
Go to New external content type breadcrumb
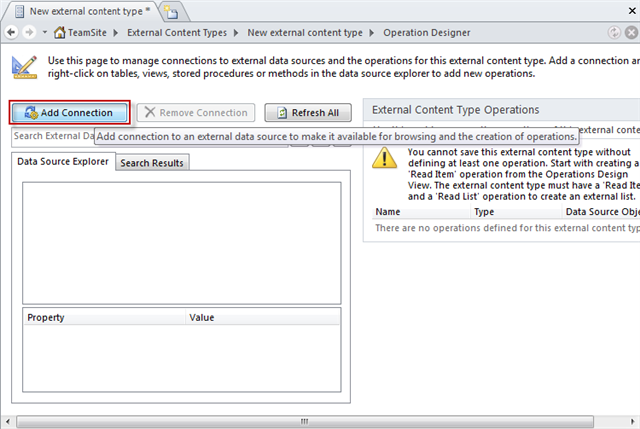point(304,33)
